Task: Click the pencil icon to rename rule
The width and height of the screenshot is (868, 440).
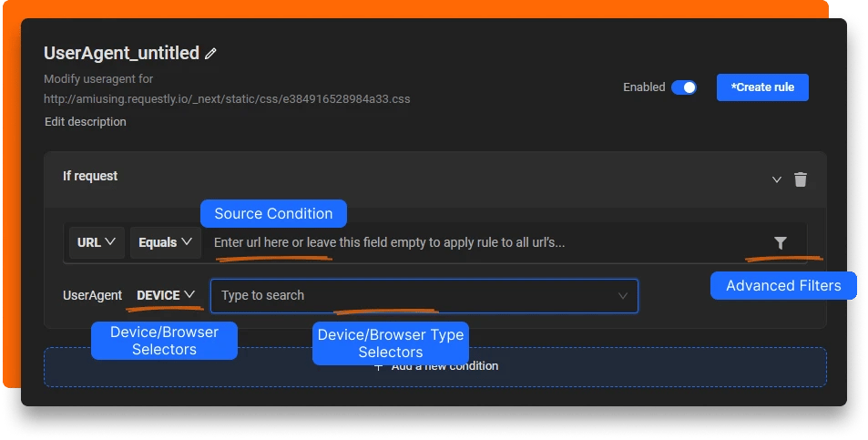Action: click(211, 54)
